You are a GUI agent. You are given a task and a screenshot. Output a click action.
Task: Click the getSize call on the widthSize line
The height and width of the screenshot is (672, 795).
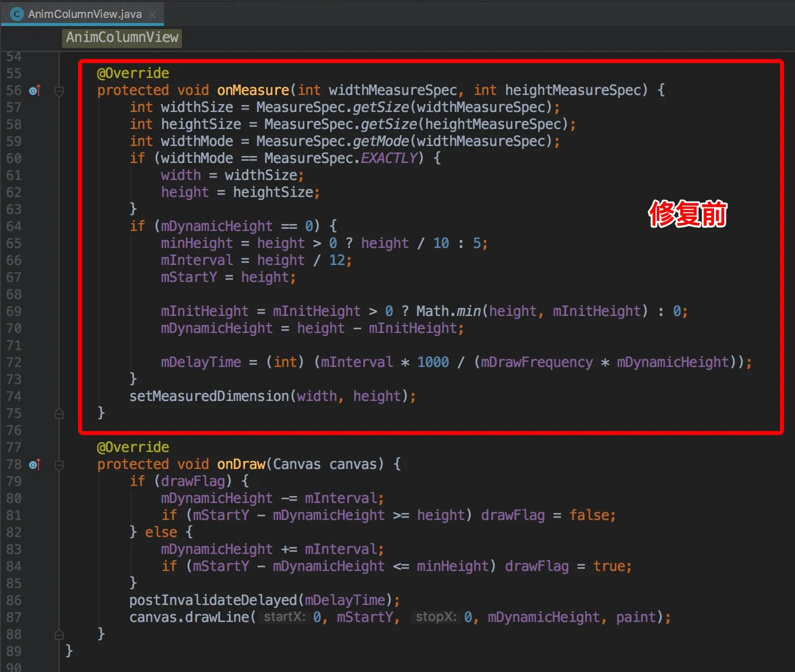point(381,107)
